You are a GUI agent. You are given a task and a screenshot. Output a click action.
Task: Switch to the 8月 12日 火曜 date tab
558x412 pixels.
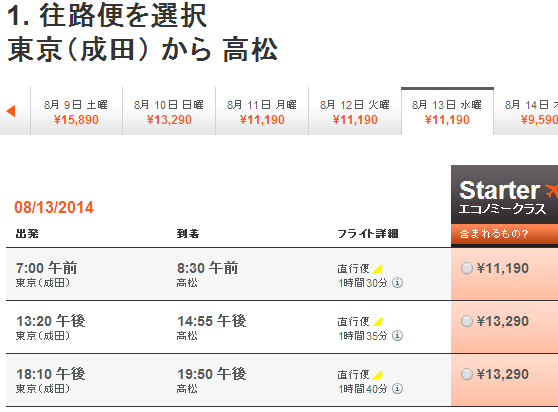click(355, 111)
